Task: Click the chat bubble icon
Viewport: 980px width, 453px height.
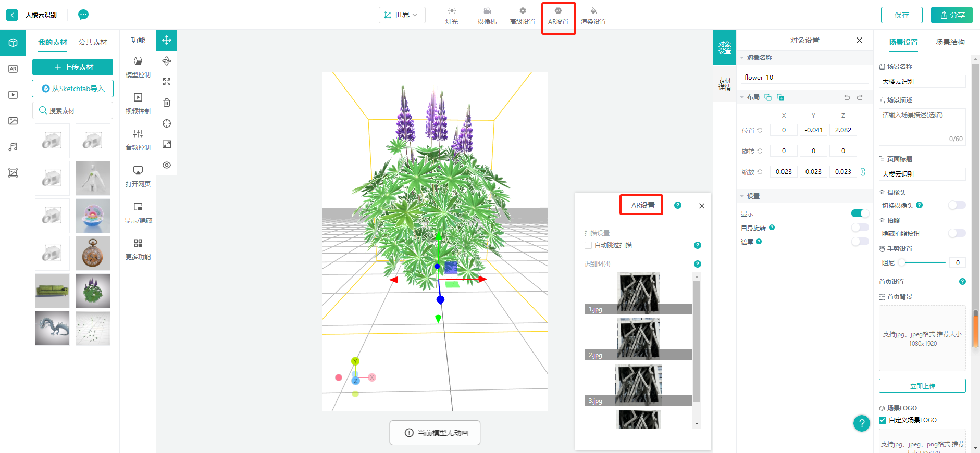Action: (83, 15)
